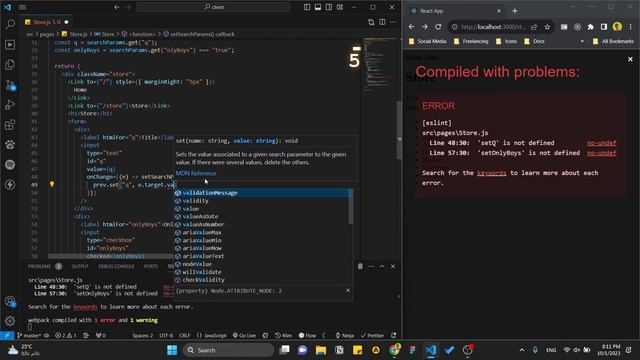Open the lightning bolt extension icon in activity bar

tap(10, 184)
